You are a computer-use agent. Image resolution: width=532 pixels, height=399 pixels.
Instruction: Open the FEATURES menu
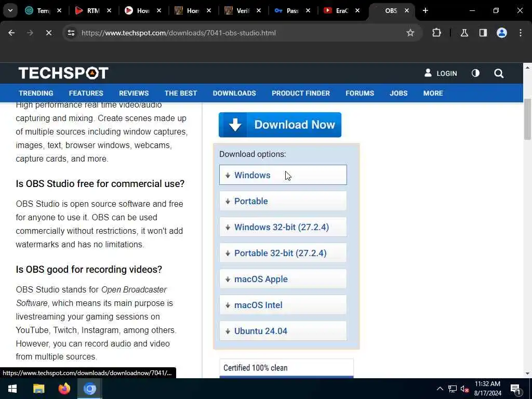coord(86,94)
